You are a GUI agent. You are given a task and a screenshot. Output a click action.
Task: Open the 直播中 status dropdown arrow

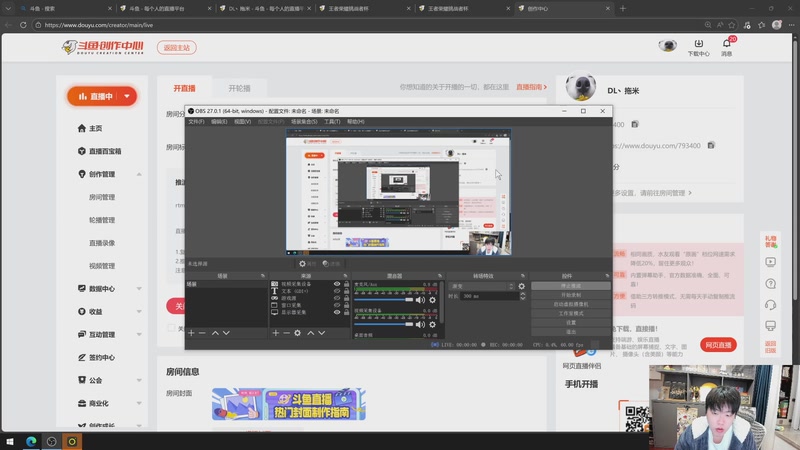127,96
